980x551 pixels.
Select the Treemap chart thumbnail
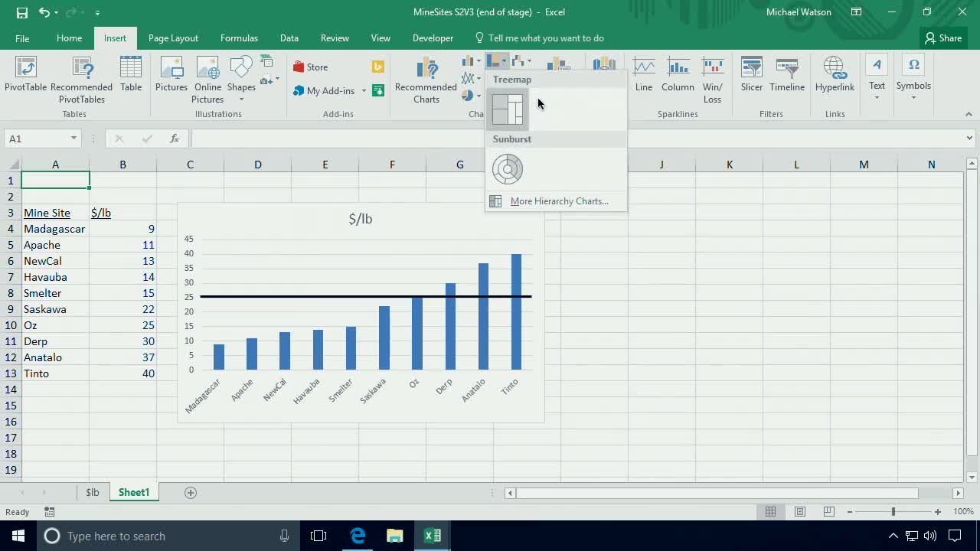coord(508,107)
